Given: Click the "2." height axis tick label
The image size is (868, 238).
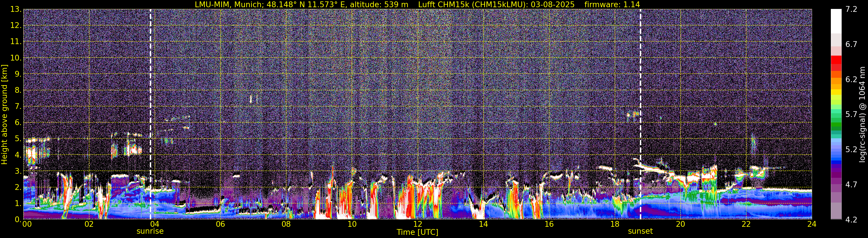Looking at the screenshot, I should 18,188.
